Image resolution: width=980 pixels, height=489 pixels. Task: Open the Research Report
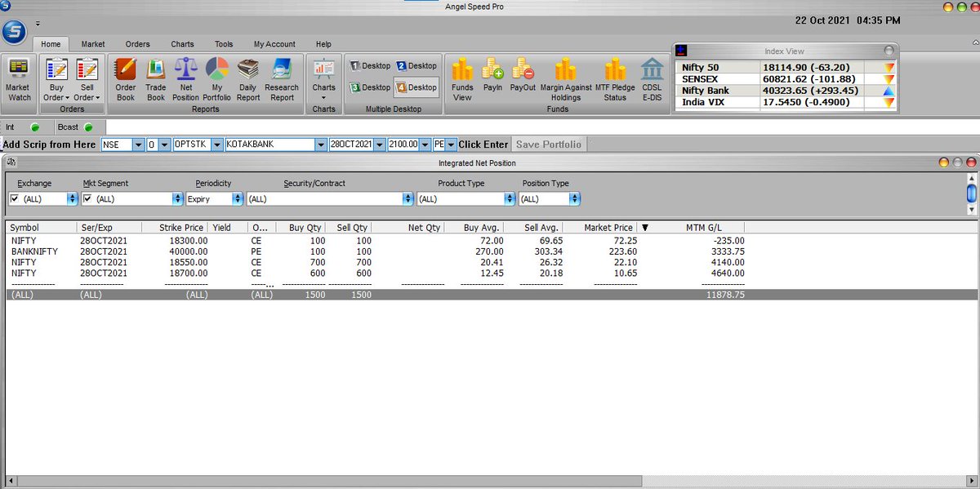(282, 80)
